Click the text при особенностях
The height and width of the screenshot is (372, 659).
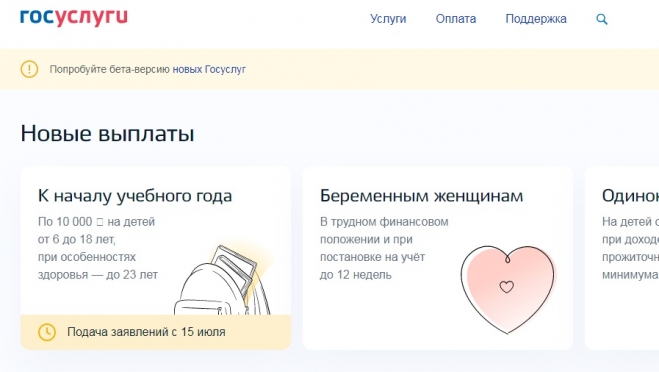(x=87, y=257)
